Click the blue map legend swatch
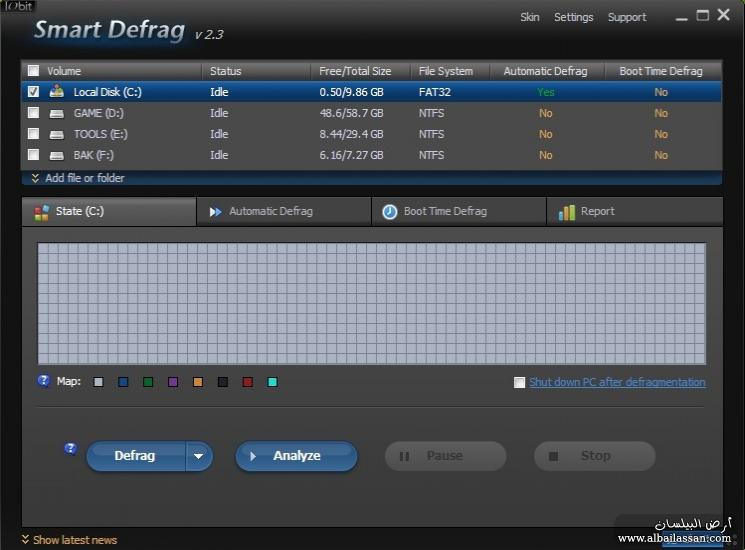Image resolution: width=745 pixels, height=550 pixels. (x=123, y=382)
